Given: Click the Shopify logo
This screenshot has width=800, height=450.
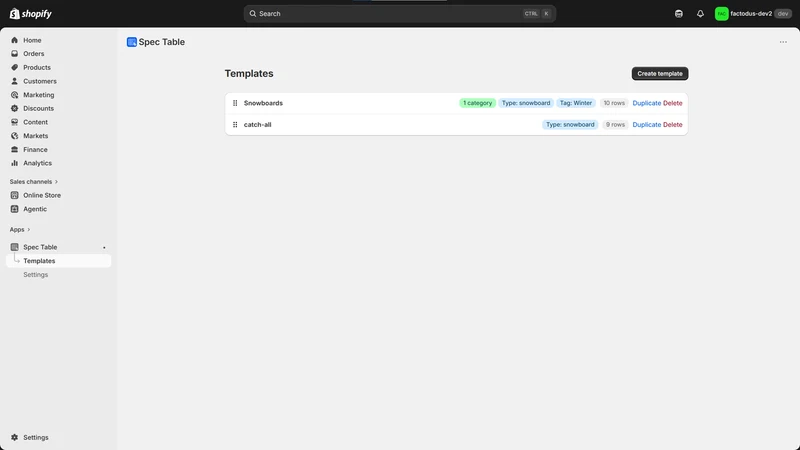Looking at the screenshot, I should click(x=31, y=14).
